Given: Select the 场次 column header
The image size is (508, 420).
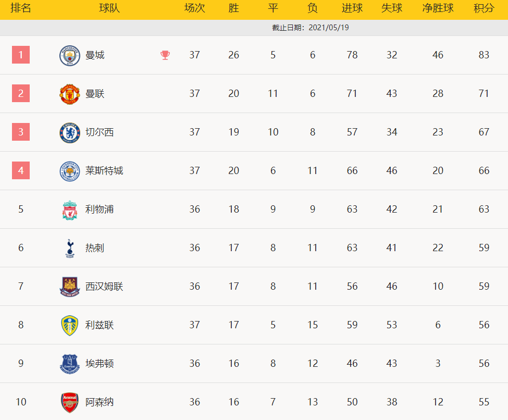Looking at the screenshot, I should pyautogui.click(x=194, y=8).
